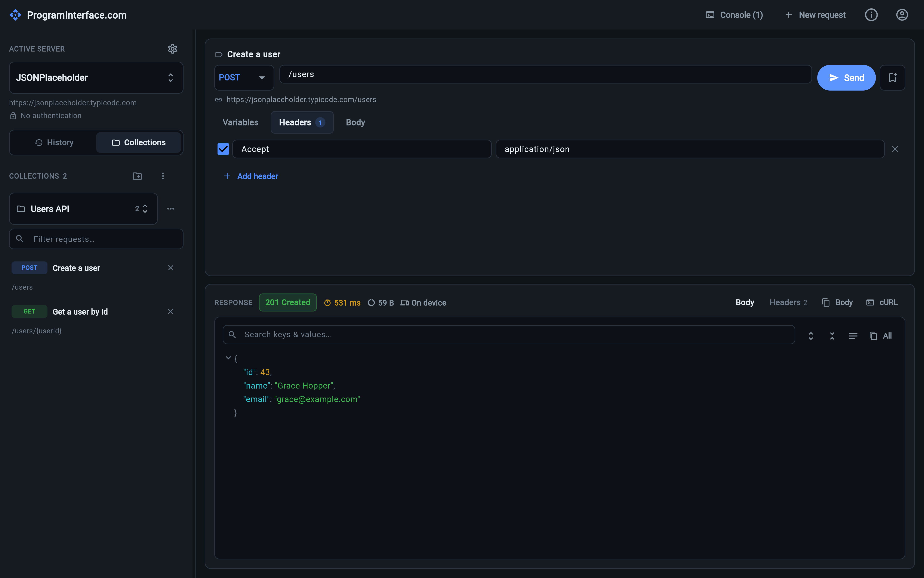Add header to the request
924x578 pixels.
251,176
